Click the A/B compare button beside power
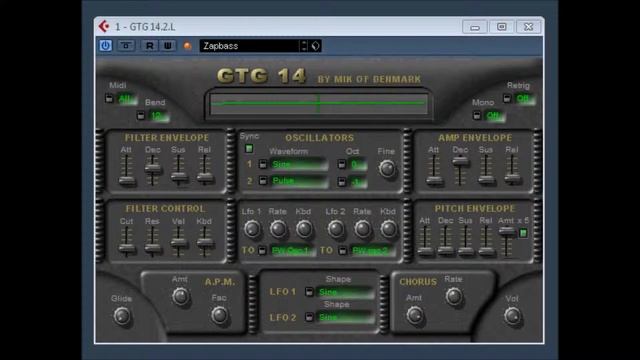The width and height of the screenshot is (640, 360). tap(126, 46)
